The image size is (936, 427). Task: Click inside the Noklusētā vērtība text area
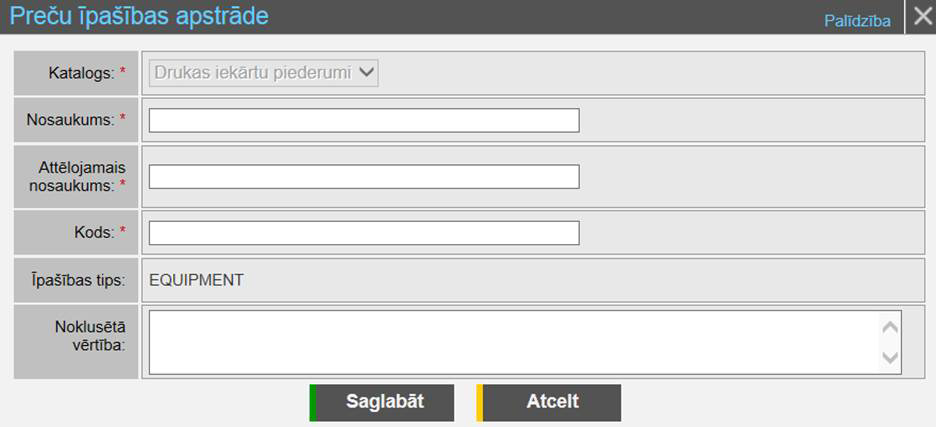(x=514, y=342)
